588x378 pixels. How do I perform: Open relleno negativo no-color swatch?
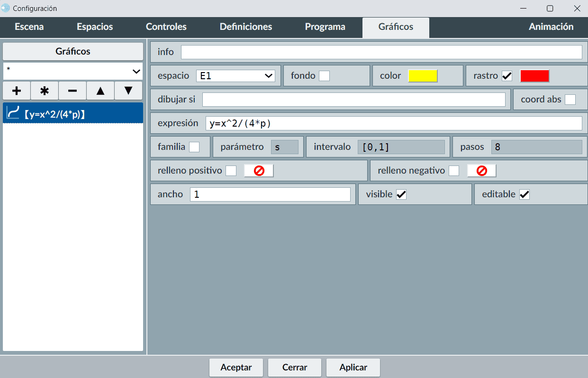click(x=481, y=171)
